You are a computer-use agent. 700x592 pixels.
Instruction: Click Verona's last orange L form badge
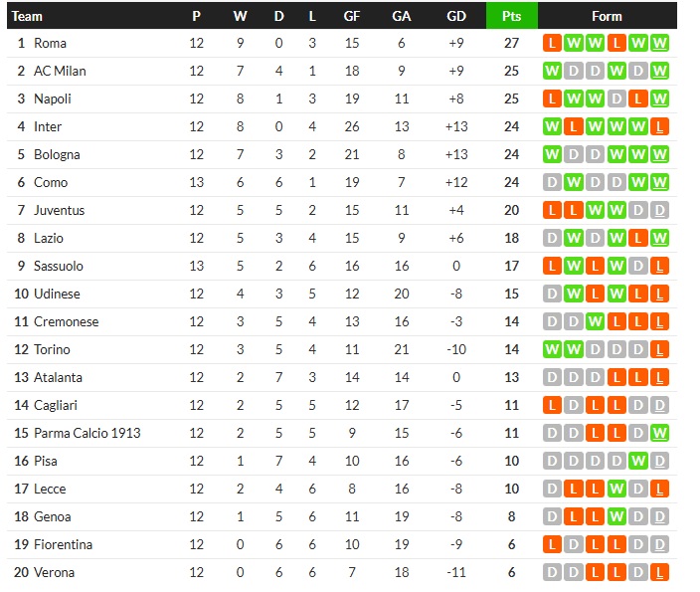660,572
